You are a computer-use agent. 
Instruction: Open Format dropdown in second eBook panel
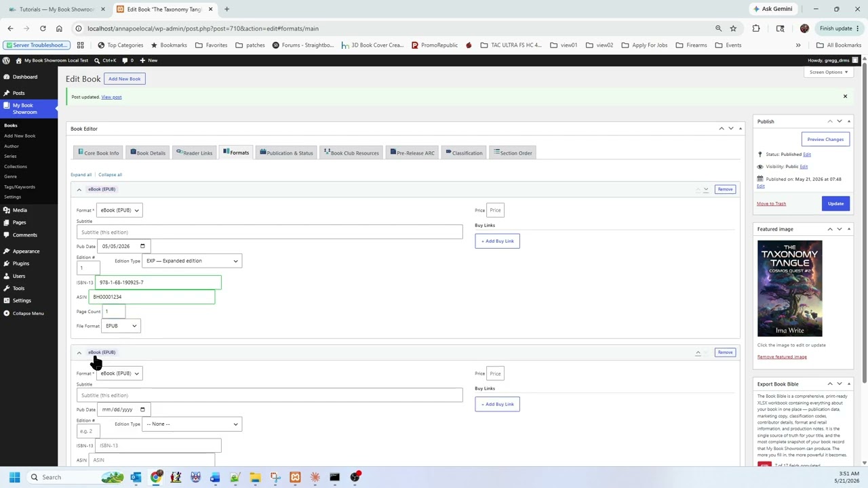(119, 373)
